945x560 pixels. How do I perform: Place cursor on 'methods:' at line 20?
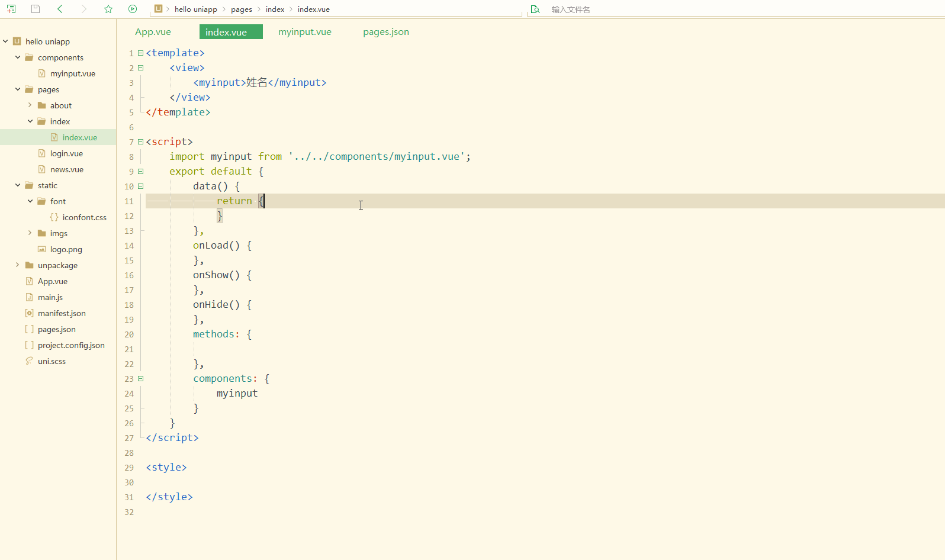pyautogui.click(x=216, y=334)
